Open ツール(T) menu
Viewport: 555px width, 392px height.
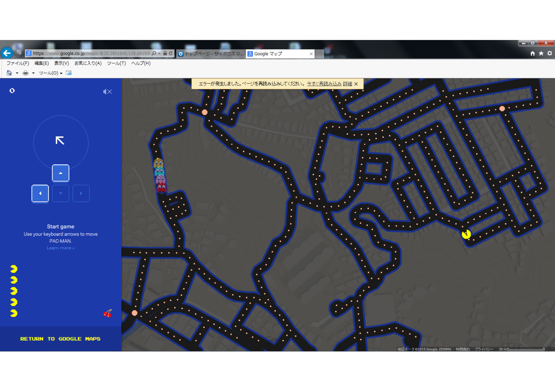coord(116,63)
